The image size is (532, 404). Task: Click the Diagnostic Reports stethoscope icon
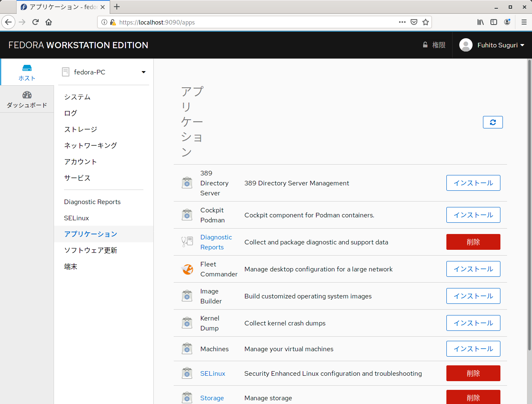[187, 242]
